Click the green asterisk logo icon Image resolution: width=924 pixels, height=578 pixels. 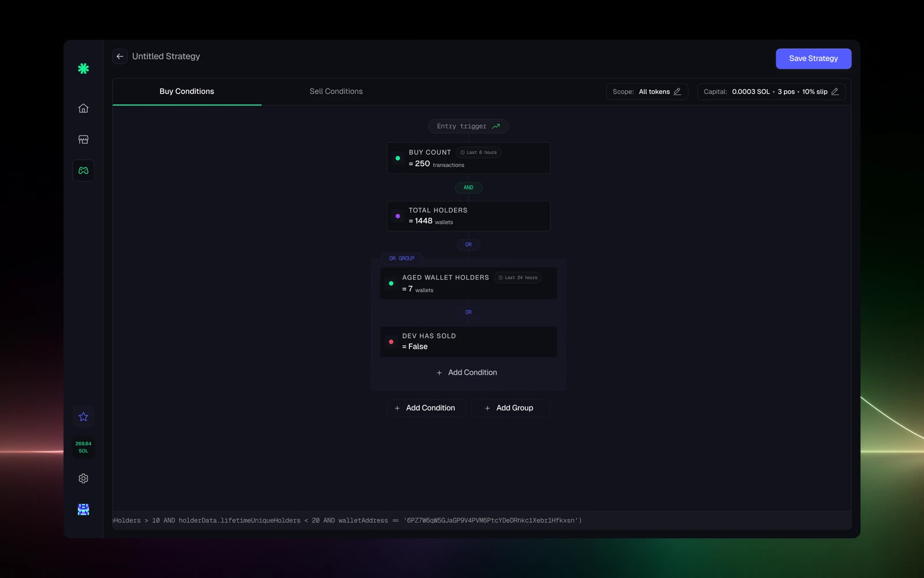tap(83, 68)
